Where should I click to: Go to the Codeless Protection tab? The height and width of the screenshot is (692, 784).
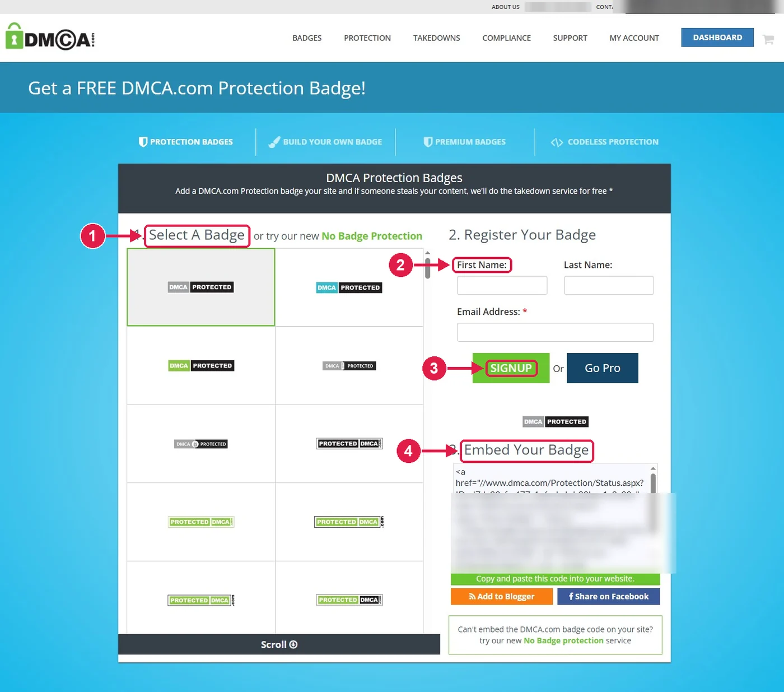605,142
